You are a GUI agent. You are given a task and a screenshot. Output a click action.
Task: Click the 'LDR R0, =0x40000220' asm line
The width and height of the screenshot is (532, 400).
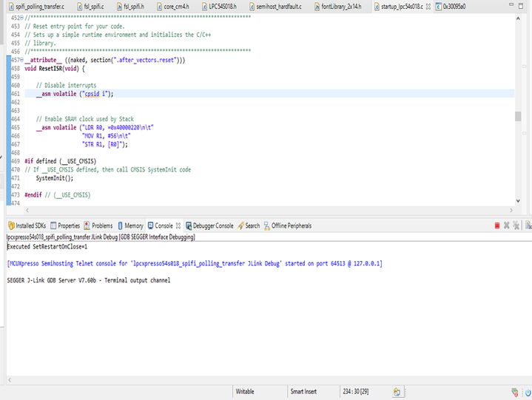tap(95, 127)
